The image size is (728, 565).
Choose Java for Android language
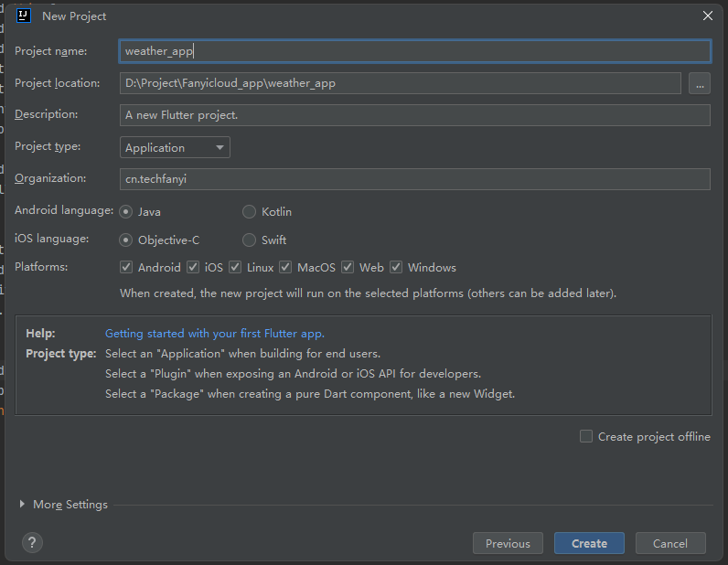pyautogui.click(x=126, y=212)
